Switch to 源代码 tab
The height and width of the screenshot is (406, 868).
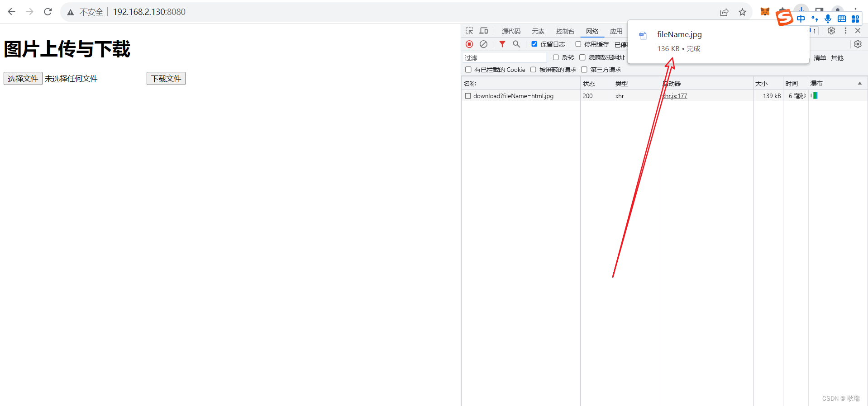[x=511, y=31]
